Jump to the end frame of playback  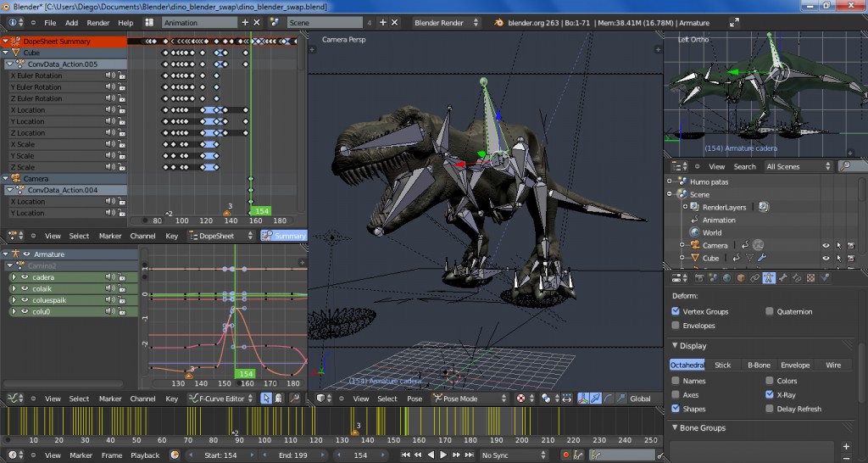469,455
